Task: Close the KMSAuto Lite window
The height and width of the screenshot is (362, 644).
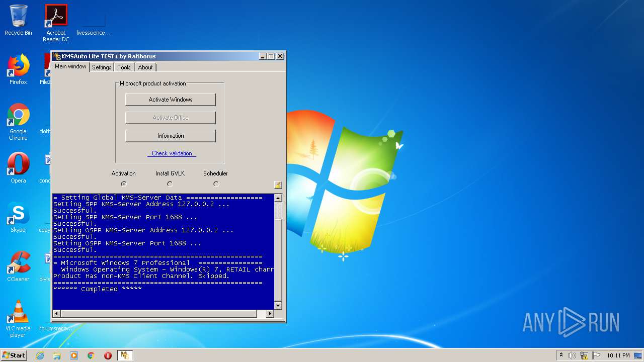Action: pyautogui.click(x=280, y=56)
